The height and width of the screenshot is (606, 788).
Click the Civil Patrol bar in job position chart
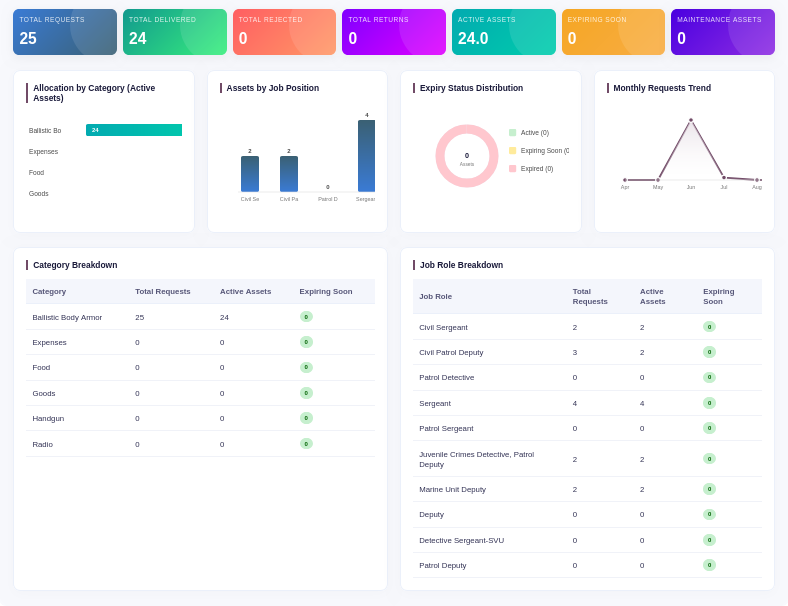point(289,174)
